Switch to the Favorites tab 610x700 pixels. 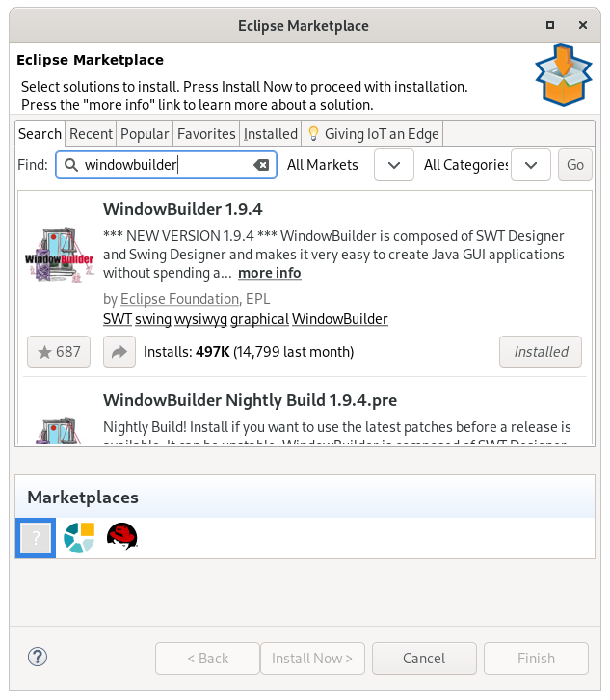(206, 133)
